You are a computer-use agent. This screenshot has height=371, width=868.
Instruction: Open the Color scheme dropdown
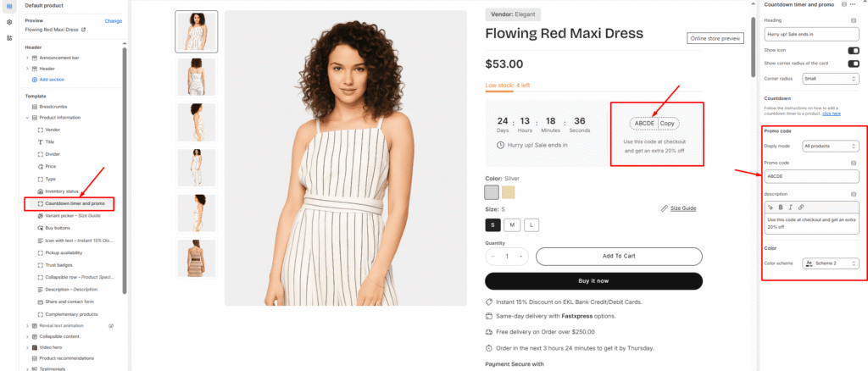tap(831, 263)
